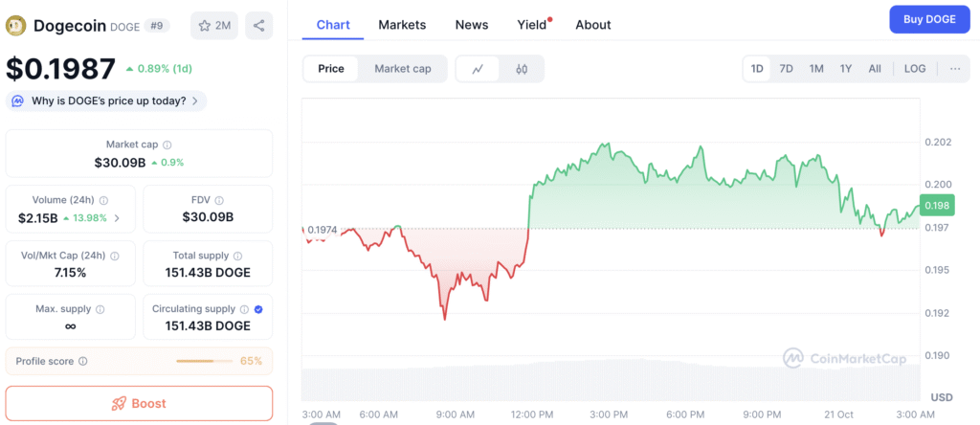Click the Market cap info icon

click(167, 144)
